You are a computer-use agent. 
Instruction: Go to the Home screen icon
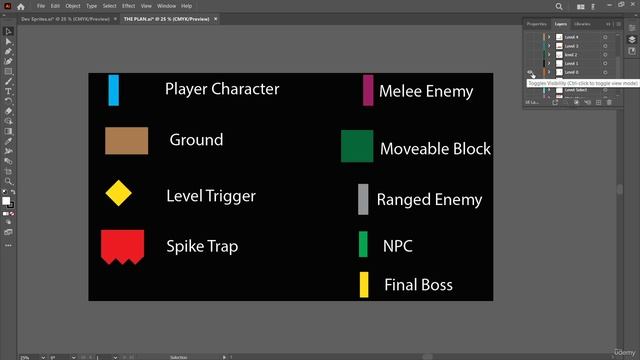tap(20, 6)
